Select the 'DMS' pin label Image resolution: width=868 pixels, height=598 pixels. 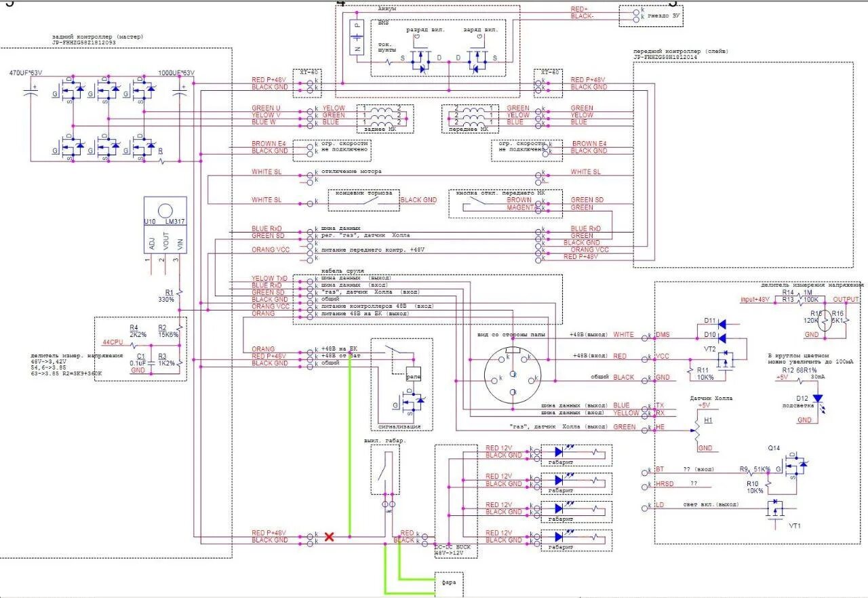(x=663, y=335)
